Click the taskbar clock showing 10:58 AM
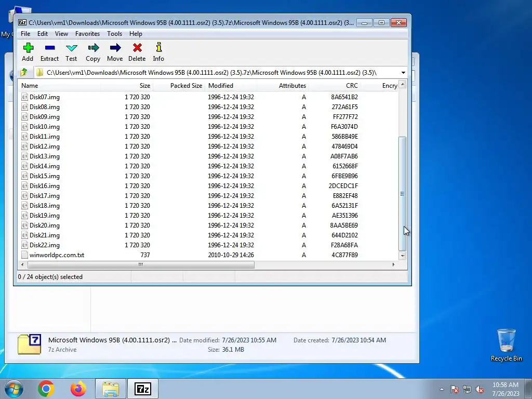Viewport: 532px width, 399px height. tap(506, 389)
